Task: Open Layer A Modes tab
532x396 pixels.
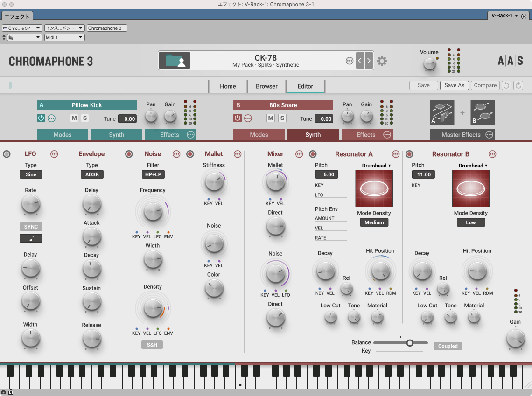Action: click(63, 135)
